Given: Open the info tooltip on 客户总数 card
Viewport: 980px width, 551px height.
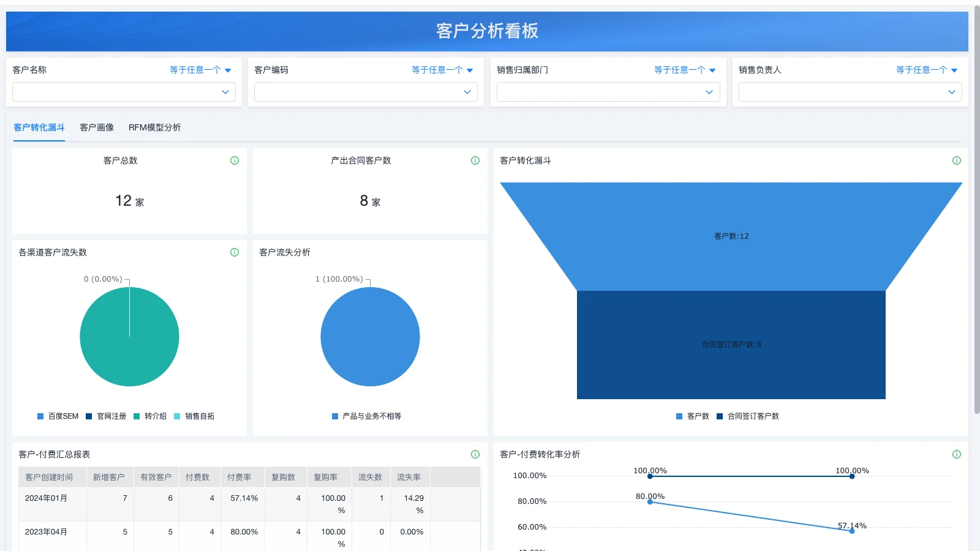Looking at the screenshot, I should pyautogui.click(x=235, y=160).
